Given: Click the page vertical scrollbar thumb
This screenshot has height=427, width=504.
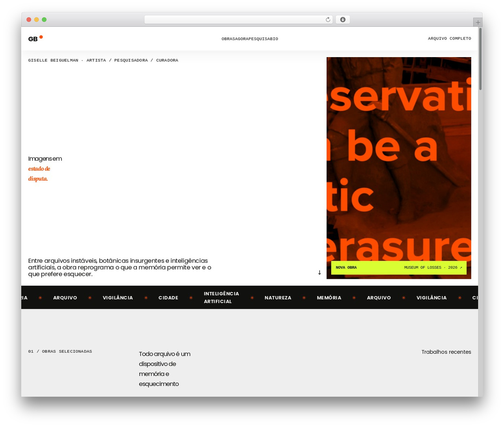Looking at the screenshot, I should (x=480, y=59).
